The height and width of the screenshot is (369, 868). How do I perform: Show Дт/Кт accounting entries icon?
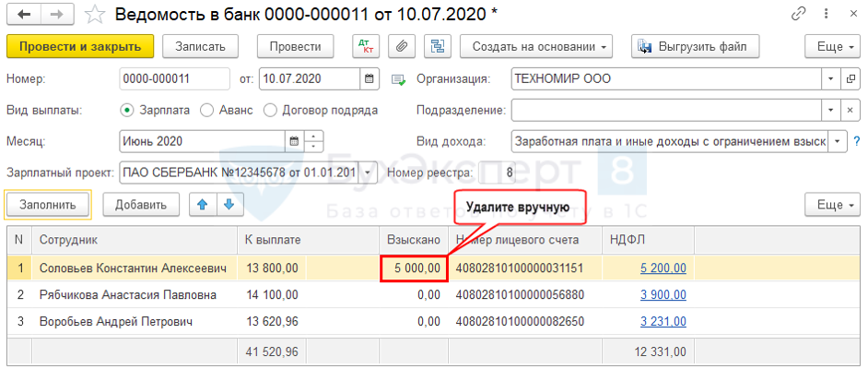(366, 46)
